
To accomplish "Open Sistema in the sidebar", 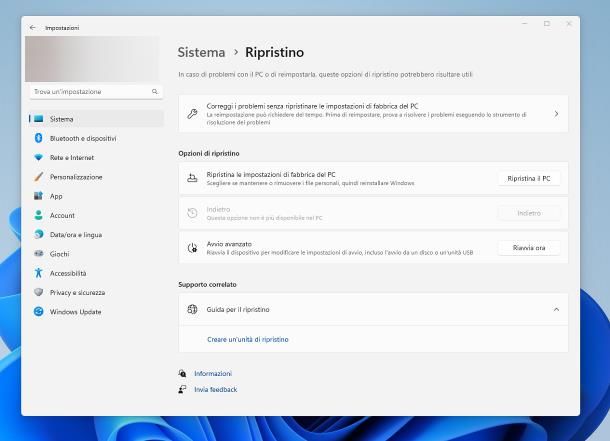I will (96, 119).
